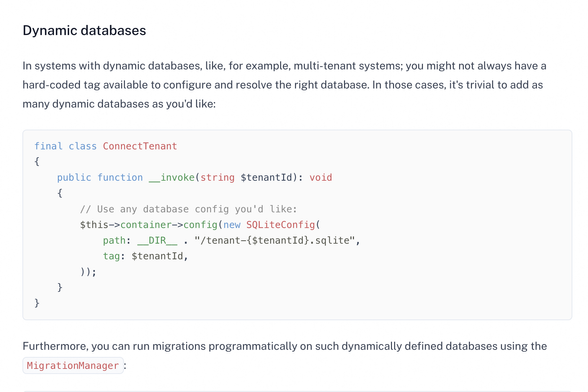This screenshot has height=392, width=588.
Task: Click the 'public' keyword in code
Action: (74, 177)
